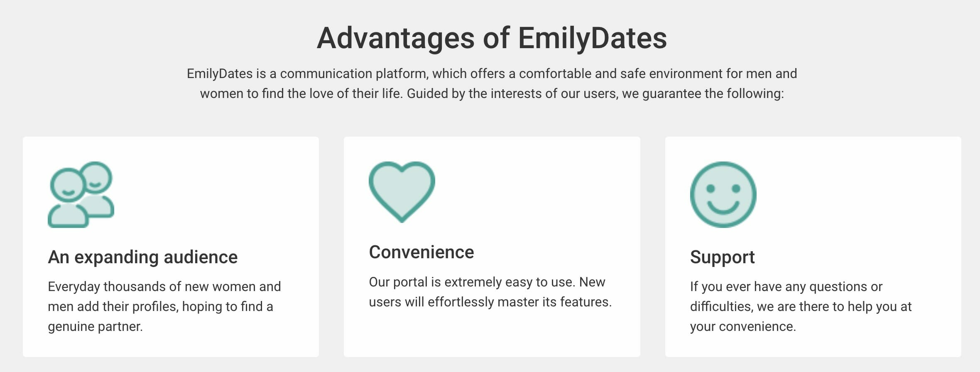Click the 'genuine partner.' line of text
Image resolution: width=980 pixels, height=372 pixels.
click(x=95, y=327)
